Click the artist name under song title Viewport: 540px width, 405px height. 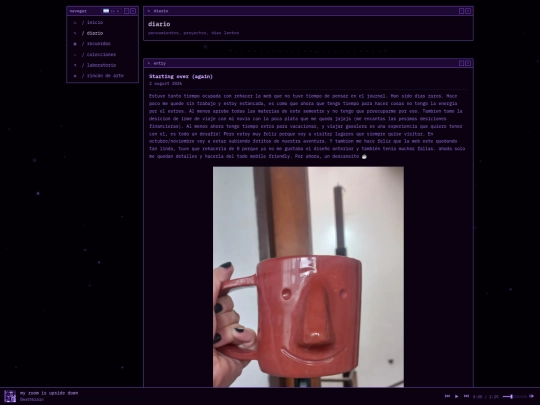pos(32,399)
